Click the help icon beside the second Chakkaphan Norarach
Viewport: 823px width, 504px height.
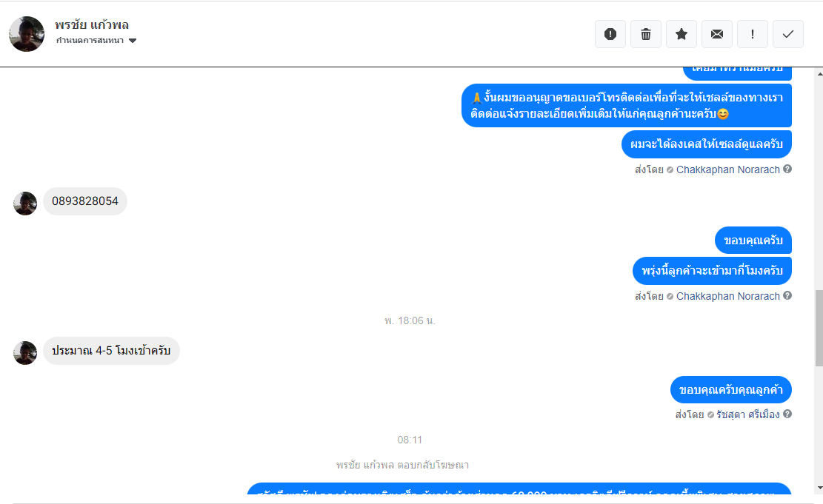coord(787,295)
